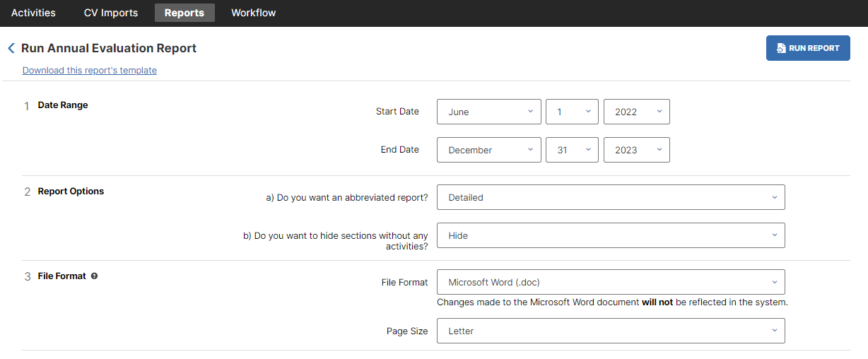Open the File Format dropdown showing Microsoft Word
This screenshot has height=359, width=868.
(x=611, y=282)
